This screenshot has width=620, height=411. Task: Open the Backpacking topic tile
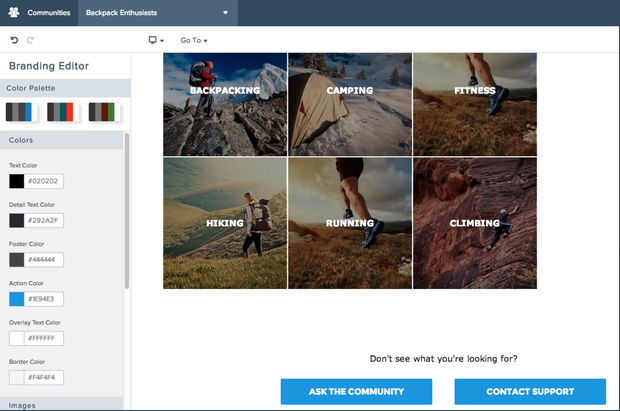point(225,104)
